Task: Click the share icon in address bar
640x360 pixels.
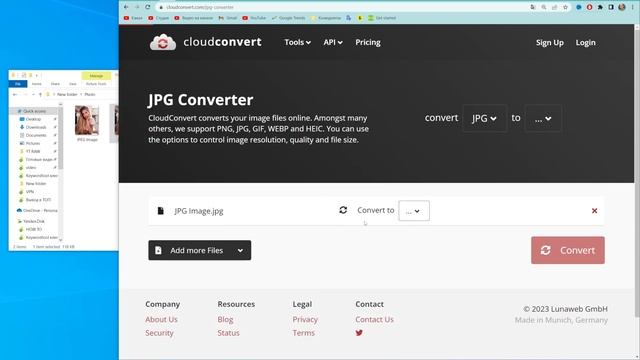Action: point(554,7)
